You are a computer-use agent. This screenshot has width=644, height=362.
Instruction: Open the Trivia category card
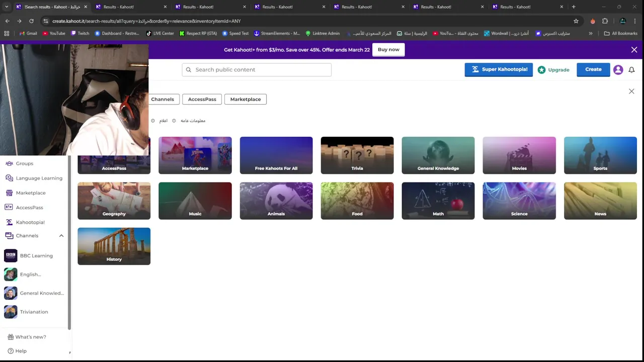click(x=357, y=155)
